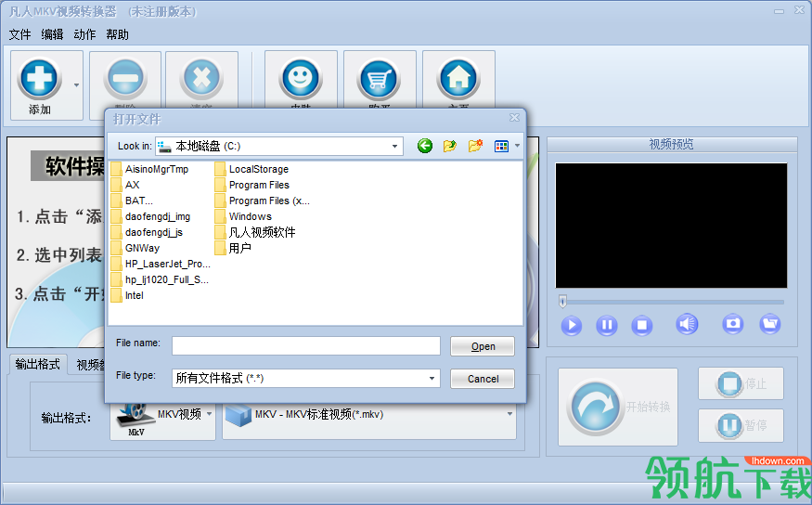Viewport: 812px width, 505px height.
Task: Expand the Look in drive combo box
Action: (x=394, y=146)
